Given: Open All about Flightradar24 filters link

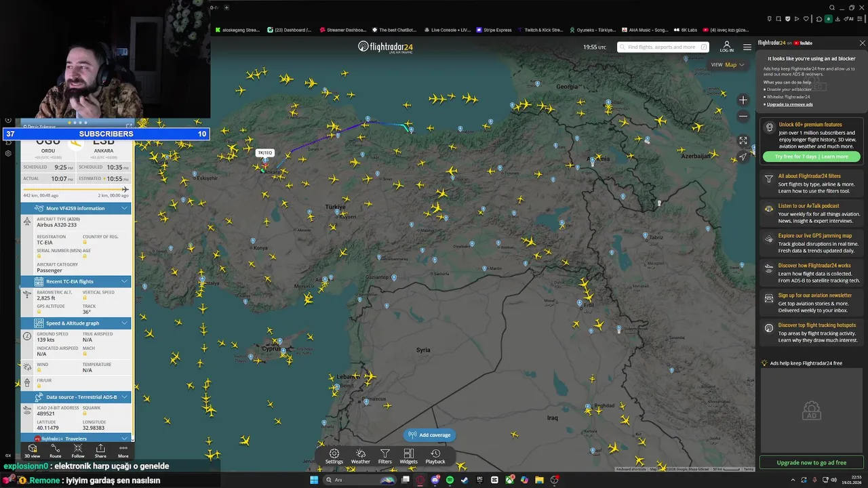Looking at the screenshot, I should coord(809,176).
